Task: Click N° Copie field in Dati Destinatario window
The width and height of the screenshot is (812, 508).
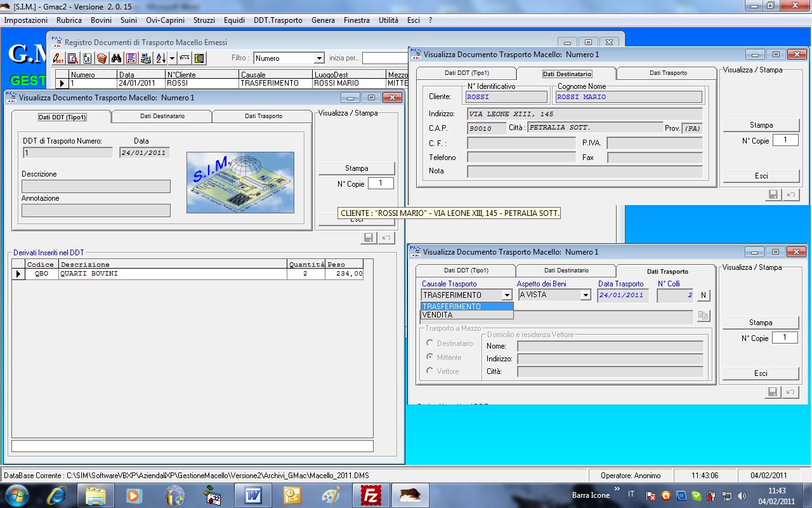Action: click(x=785, y=140)
